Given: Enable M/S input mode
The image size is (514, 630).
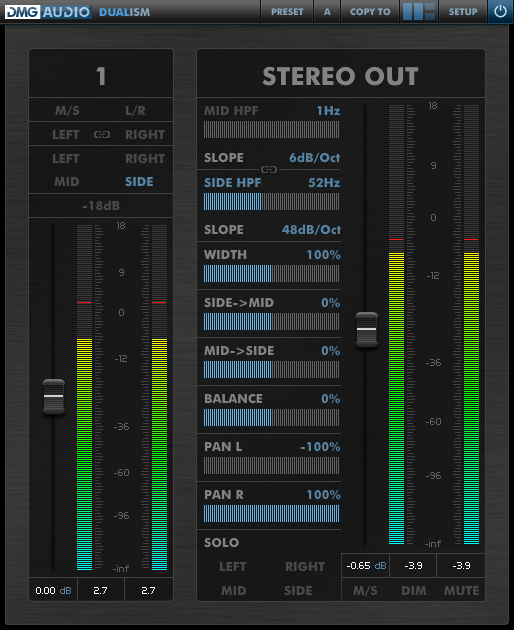Looking at the screenshot, I should coord(67,110).
